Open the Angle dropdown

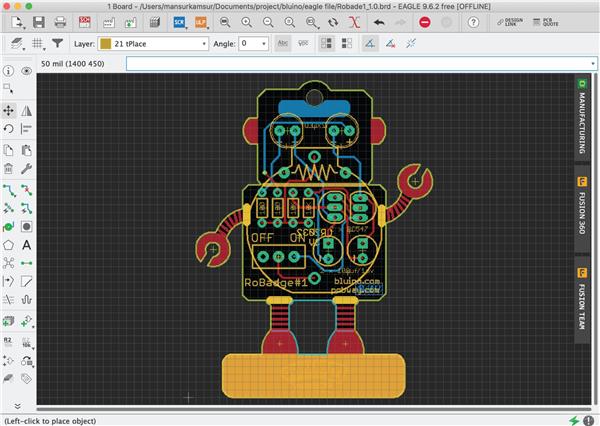pyautogui.click(x=252, y=43)
